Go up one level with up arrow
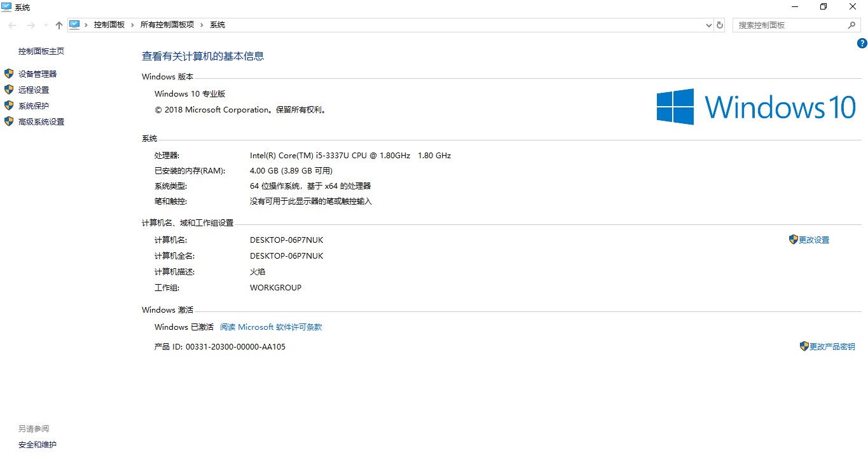Screen dimensions: 868x462 59,25
